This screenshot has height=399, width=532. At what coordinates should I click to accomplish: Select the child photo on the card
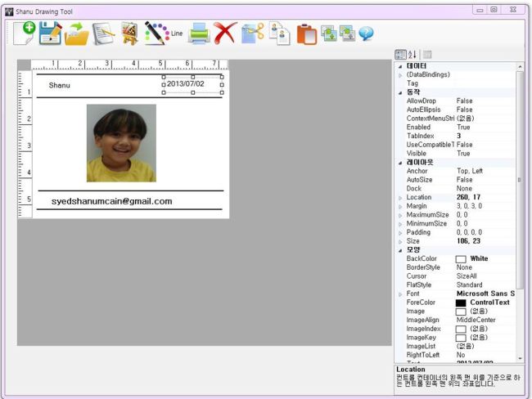(x=121, y=143)
